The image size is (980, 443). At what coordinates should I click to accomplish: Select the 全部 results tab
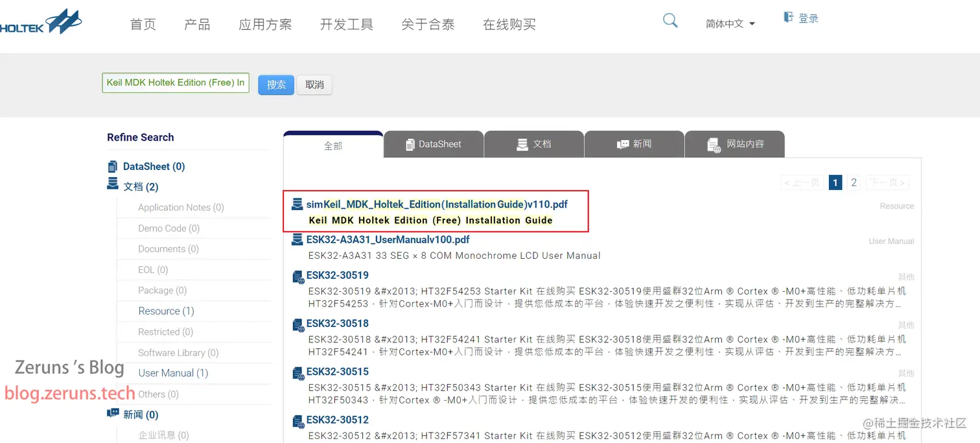click(333, 145)
